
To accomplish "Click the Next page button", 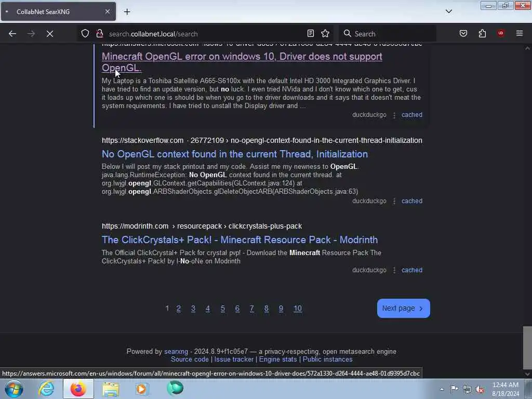I will 403,309.
